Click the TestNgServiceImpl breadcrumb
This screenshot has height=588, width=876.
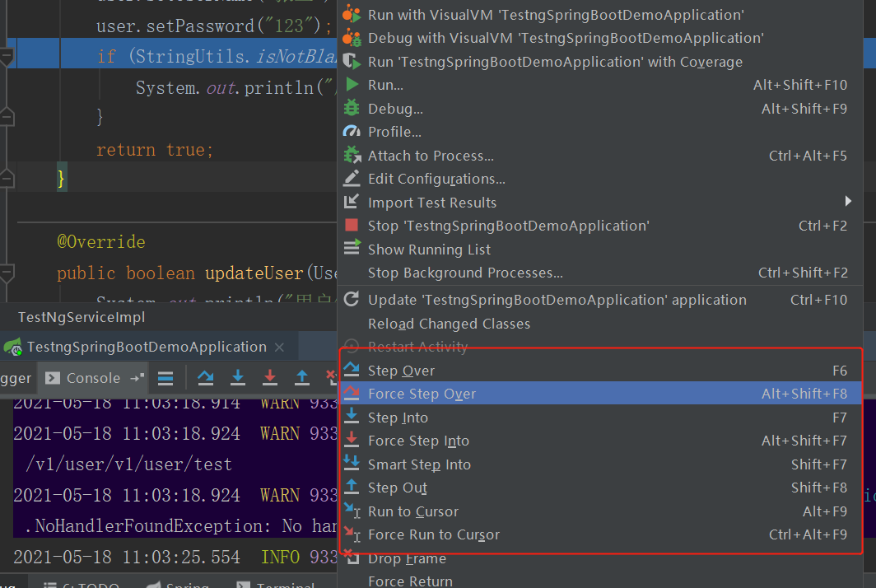click(x=82, y=318)
